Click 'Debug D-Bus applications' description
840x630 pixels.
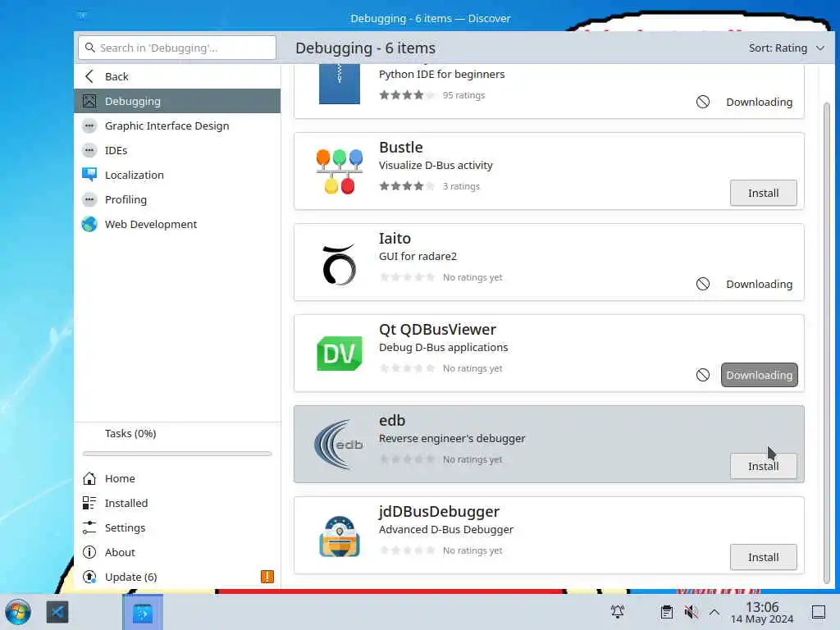(x=443, y=347)
